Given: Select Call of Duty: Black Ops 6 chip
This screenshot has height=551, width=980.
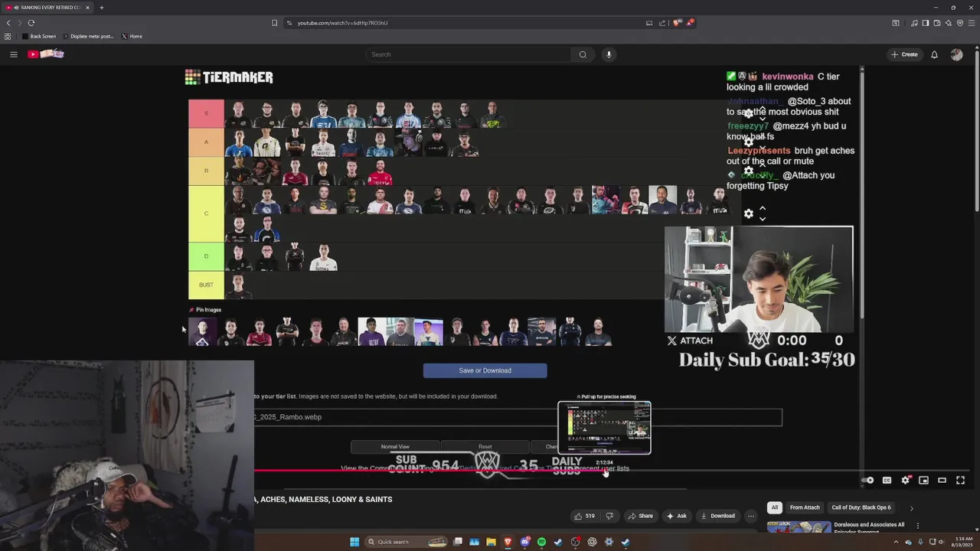Looking at the screenshot, I should pyautogui.click(x=861, y=507).
